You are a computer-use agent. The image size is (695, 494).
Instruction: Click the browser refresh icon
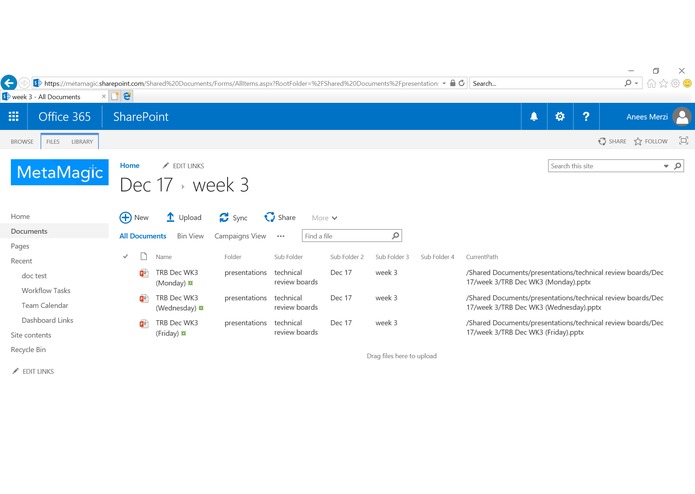tap(461, 83)
